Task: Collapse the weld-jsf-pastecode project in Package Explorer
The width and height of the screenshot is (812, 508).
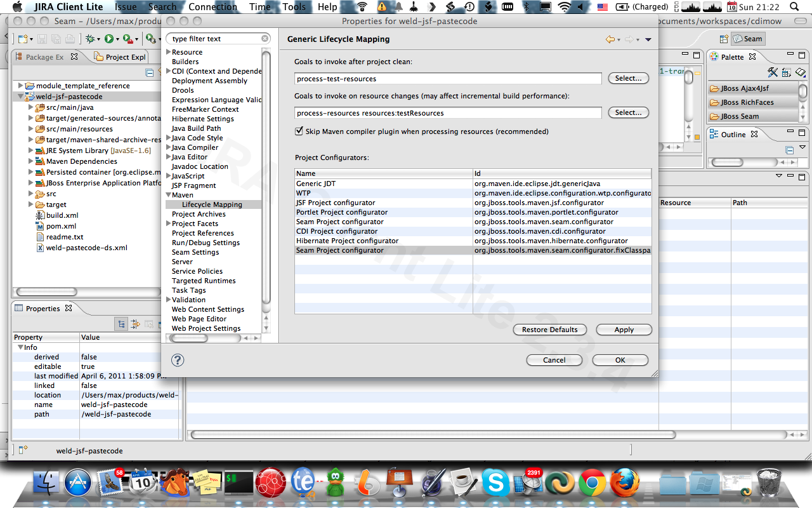Action: tap(21, 97)
